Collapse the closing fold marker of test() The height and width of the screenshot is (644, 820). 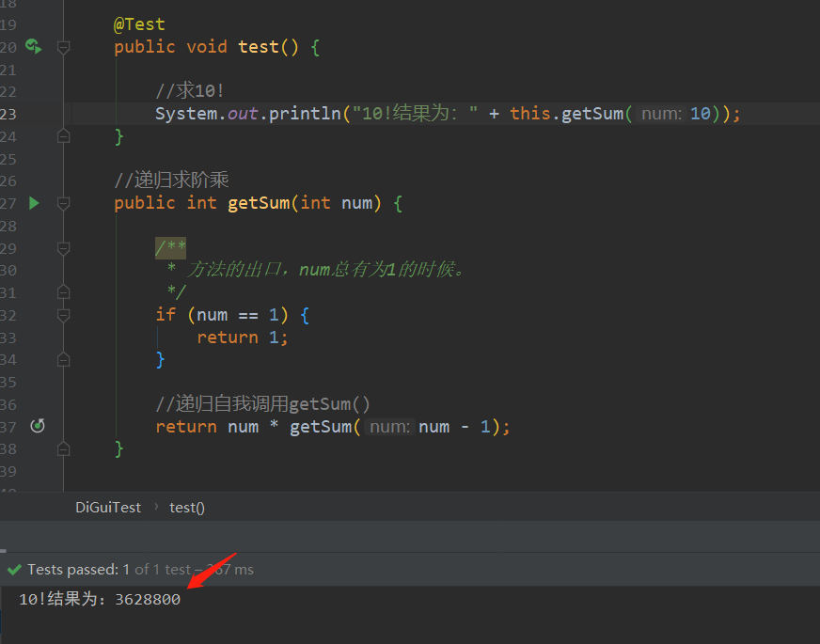click(x=63, y=136)
